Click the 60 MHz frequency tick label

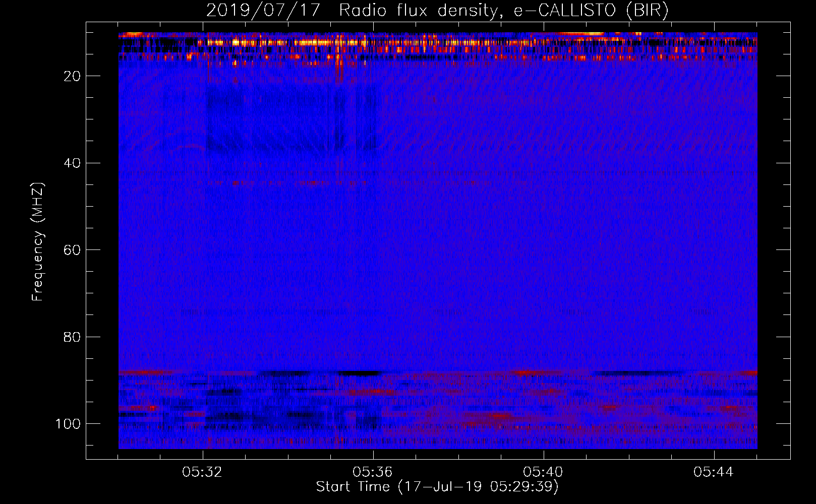(72, 250)
